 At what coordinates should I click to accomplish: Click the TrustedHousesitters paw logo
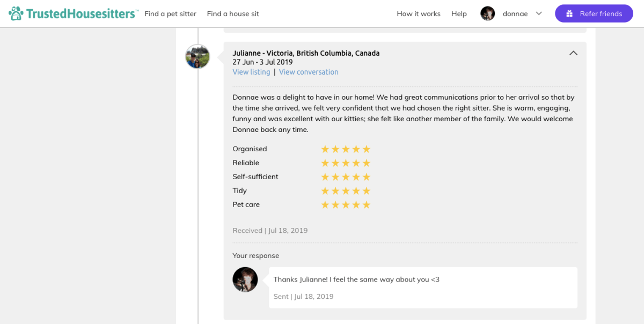click(x=17, y=13)
